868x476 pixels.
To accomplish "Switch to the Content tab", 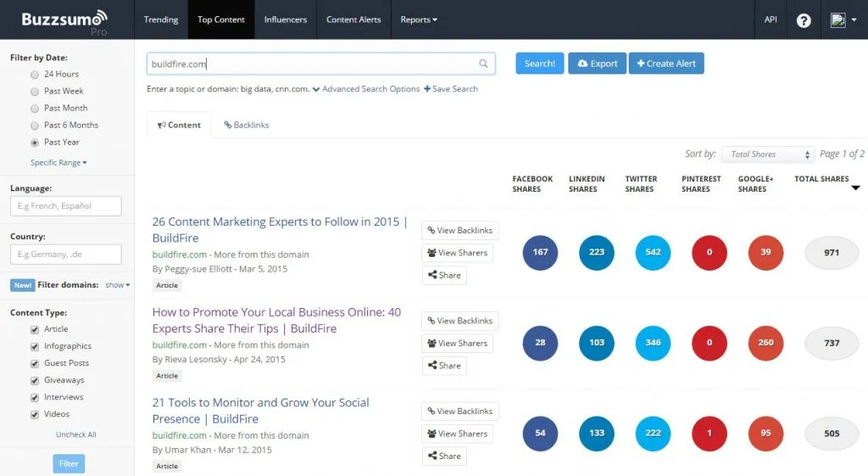I will [179, 126].
